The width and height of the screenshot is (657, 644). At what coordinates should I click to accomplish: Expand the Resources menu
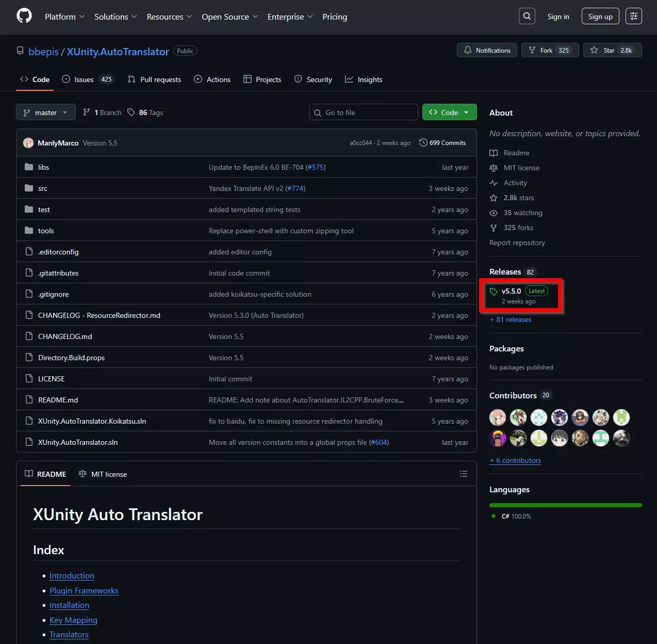169,17
